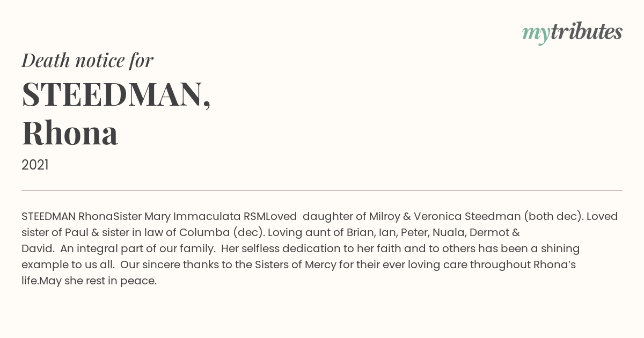Click the year 2021
Viewport: 644px width, 338px height.
pos(35,165)
